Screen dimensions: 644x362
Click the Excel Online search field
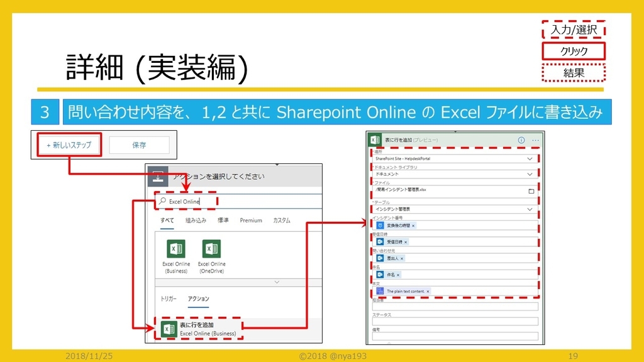[239, 201]
